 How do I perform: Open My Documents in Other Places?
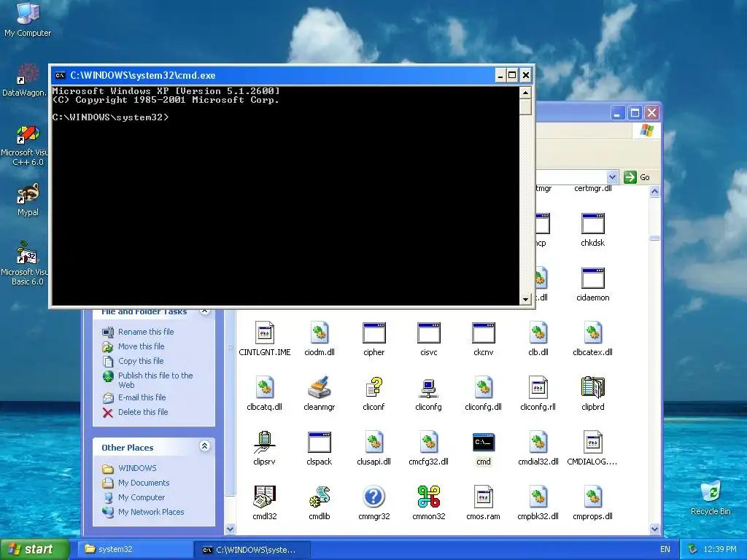click(144, 483)
